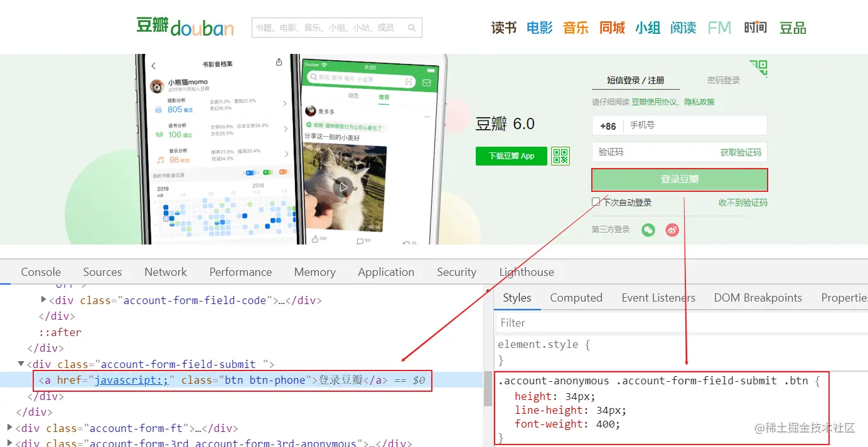Expand the account-form-field-code div
The height and width of the screenshot is (447, 868).
coord(43,300)
